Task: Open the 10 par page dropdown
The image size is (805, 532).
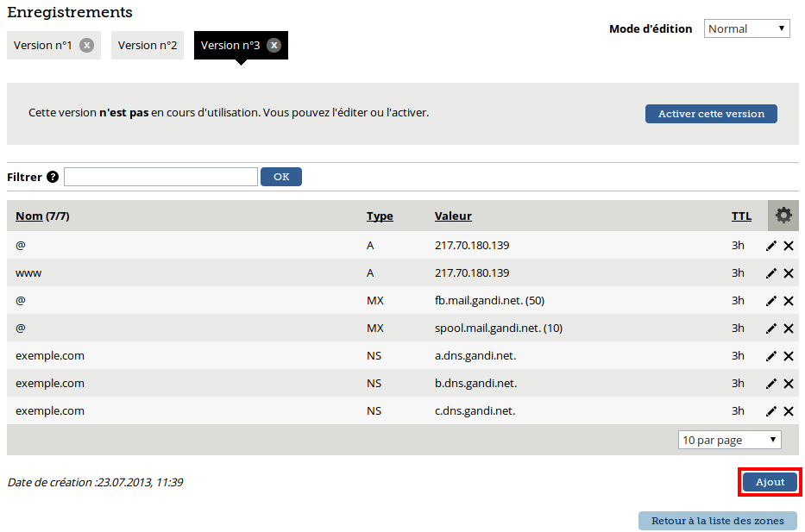Action: tap(730, 440)
